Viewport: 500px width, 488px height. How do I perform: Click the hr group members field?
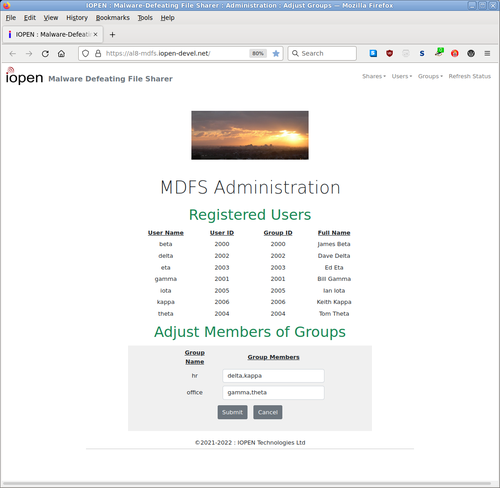pos(273,376)
